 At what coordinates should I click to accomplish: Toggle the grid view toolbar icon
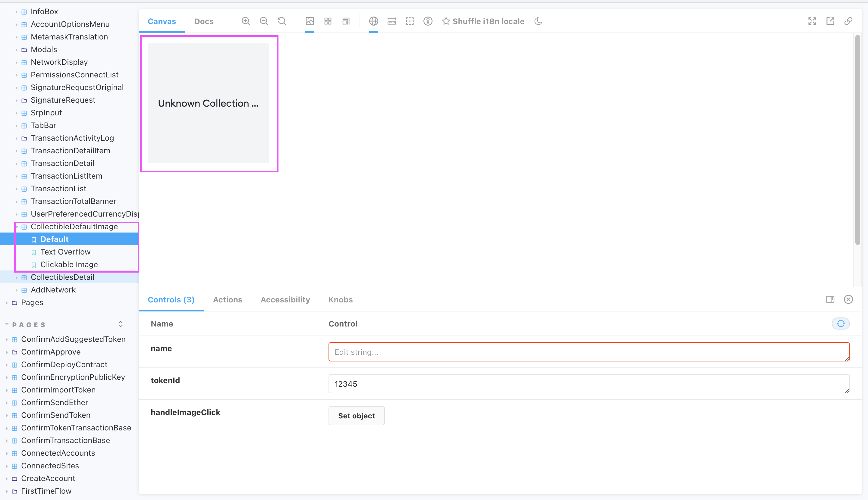click(x=328, y=21)
